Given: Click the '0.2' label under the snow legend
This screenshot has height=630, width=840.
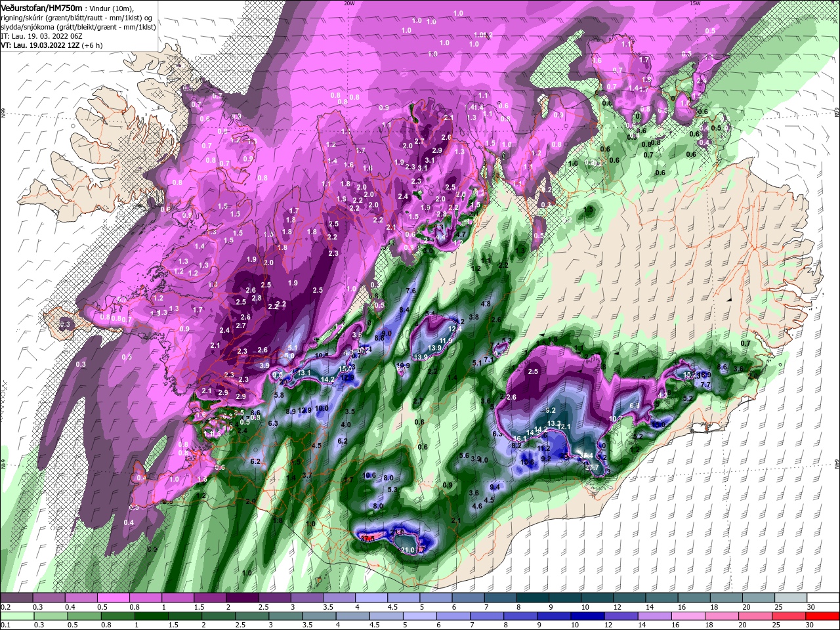Looking at the screenshot, I should [x=5, y=607].
